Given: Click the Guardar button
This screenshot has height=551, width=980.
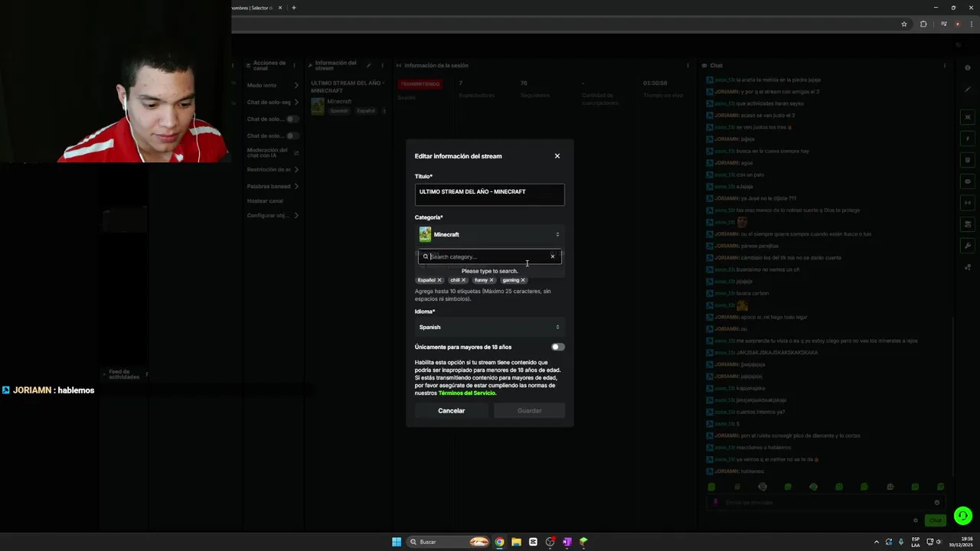Looking at the screenshot, I should tap(529, 411).
